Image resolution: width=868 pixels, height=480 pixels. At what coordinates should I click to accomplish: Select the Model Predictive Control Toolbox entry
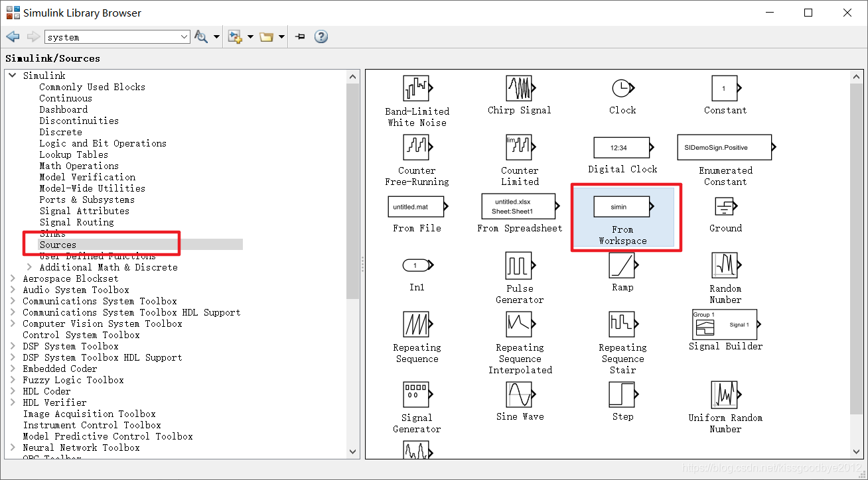pyautogui.click(x=108, y=436)
